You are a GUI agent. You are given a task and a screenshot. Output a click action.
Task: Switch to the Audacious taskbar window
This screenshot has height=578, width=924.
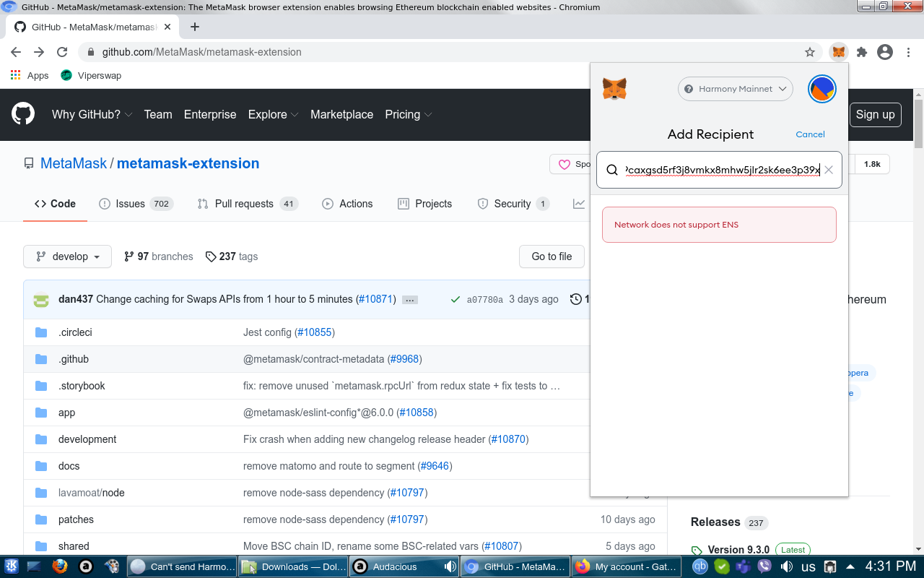point(404,566)
